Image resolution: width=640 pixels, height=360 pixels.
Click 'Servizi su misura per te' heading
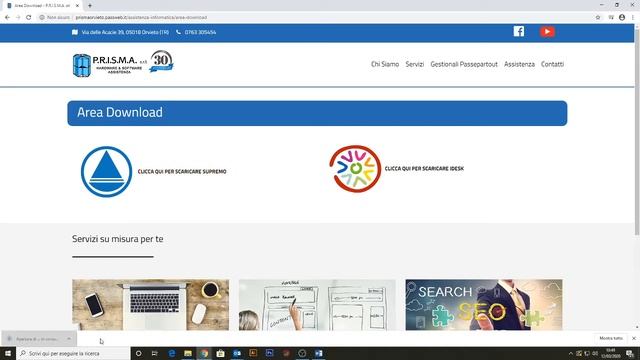(x=118, y=239)
